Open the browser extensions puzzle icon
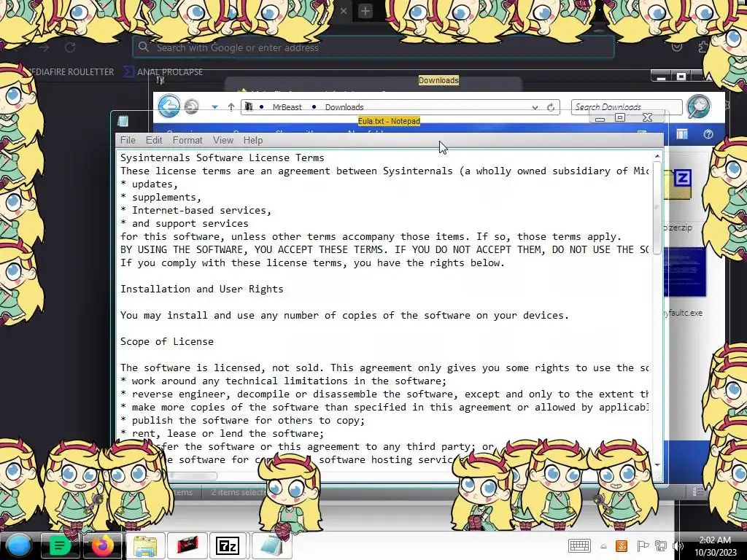Viewport: 747px width, 560px height. tap(704, 47)
